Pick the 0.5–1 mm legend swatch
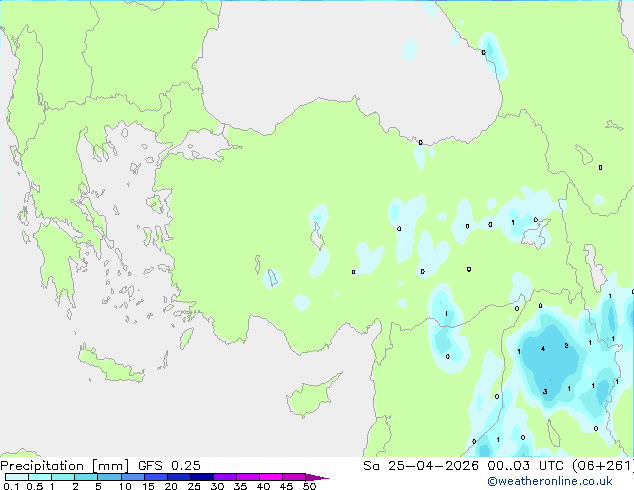This screenshot has height=490, width=634. (40, 477)
